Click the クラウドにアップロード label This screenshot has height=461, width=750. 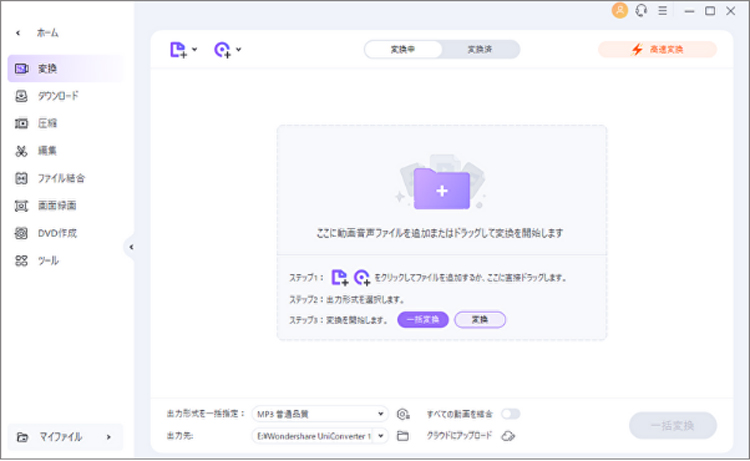pos(459,436)
